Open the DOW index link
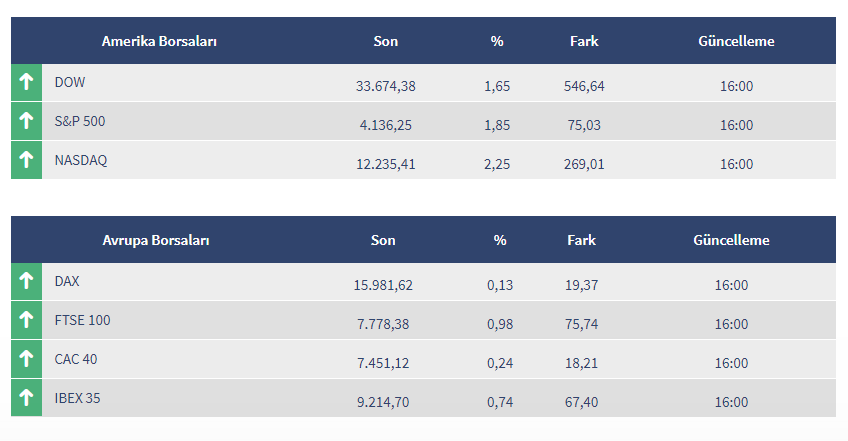The height and width of the screenshot is (441, 848). 70,83
